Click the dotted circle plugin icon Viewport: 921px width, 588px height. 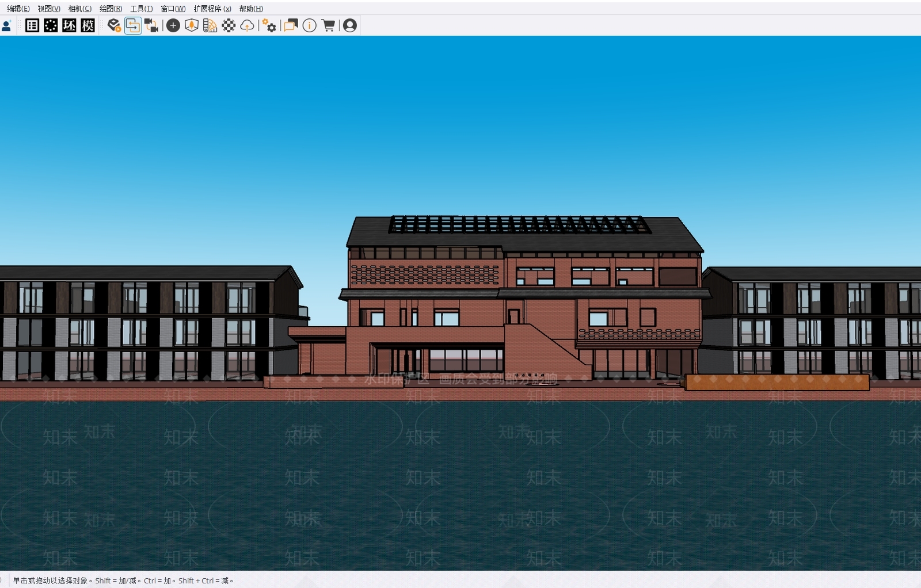click(51, 25)
